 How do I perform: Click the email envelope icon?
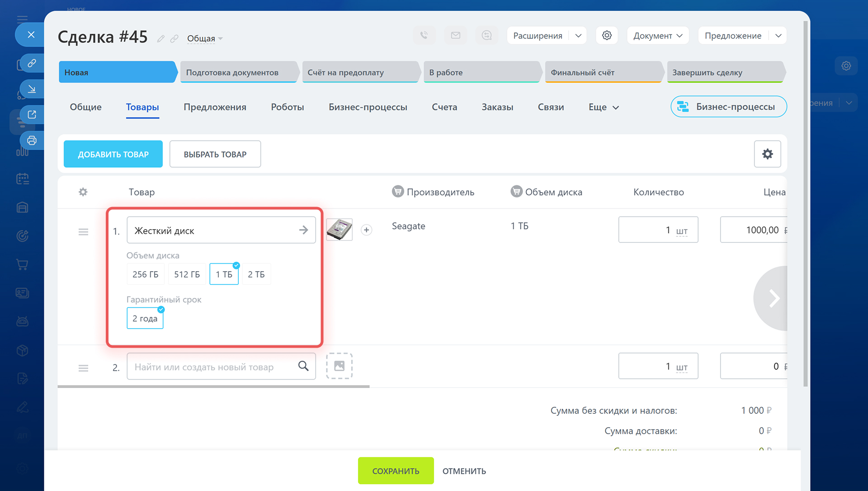click(x=455, y=35)
